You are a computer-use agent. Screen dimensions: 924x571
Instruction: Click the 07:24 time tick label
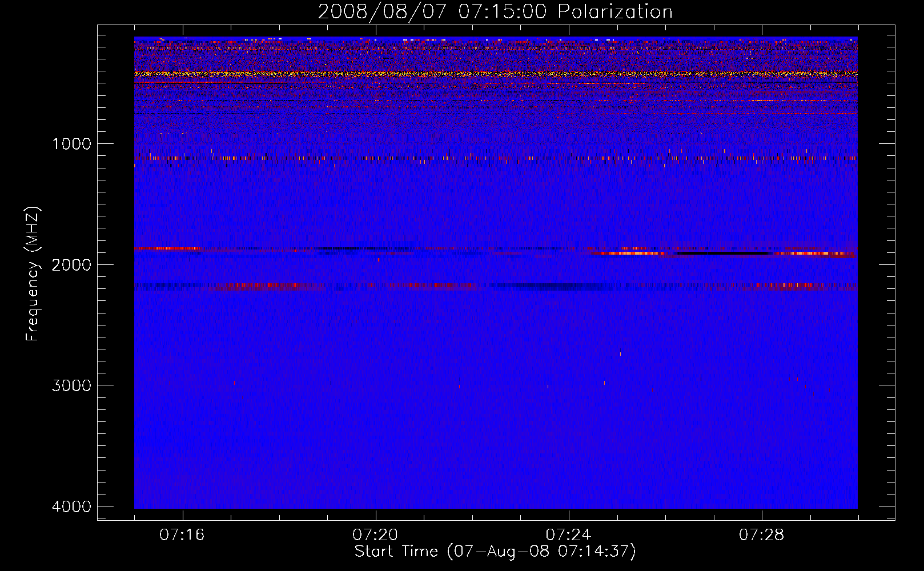pos(569,535)
